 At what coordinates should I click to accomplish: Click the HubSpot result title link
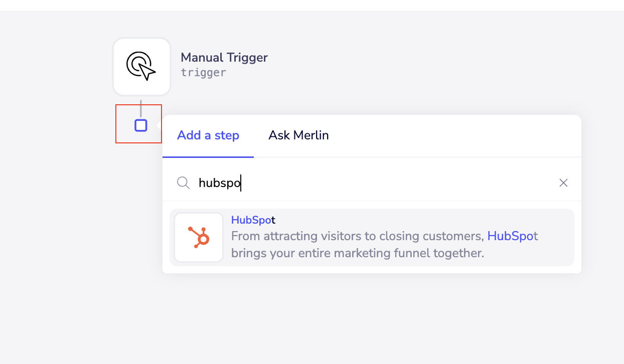pyautogui.click(x=253, y=220)
